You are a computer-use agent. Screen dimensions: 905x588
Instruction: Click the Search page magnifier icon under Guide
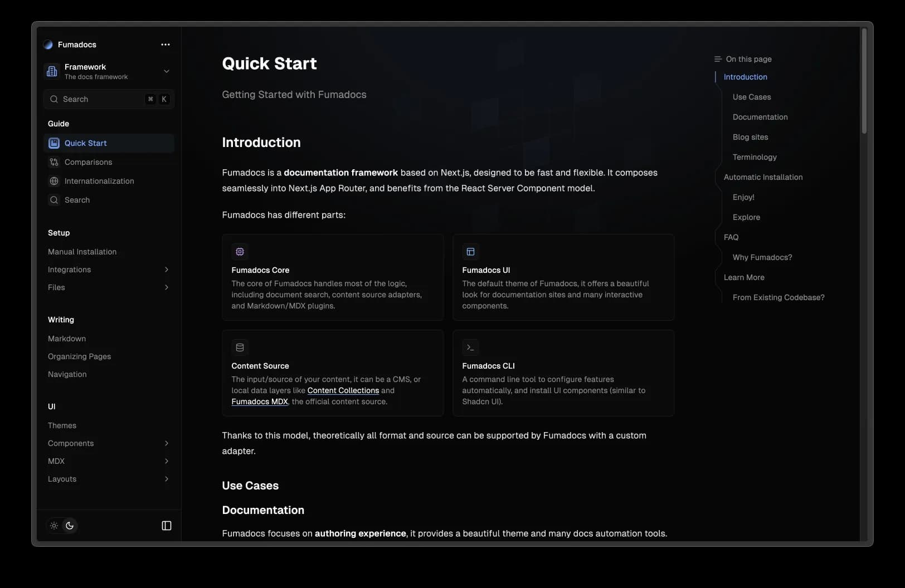click(x=54, y=200)
